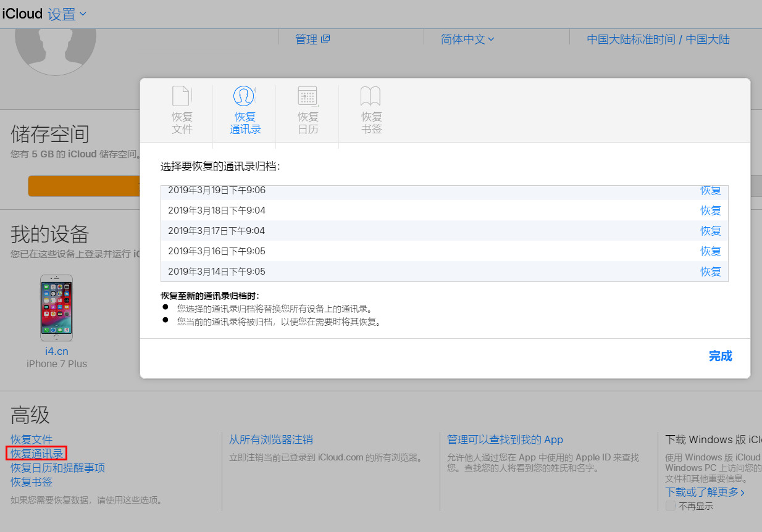This screenshot has height=532, width=762.
Task: Open 恢复日历和提醒事项 in the 高级 section
Action: (x=57, y=467)
